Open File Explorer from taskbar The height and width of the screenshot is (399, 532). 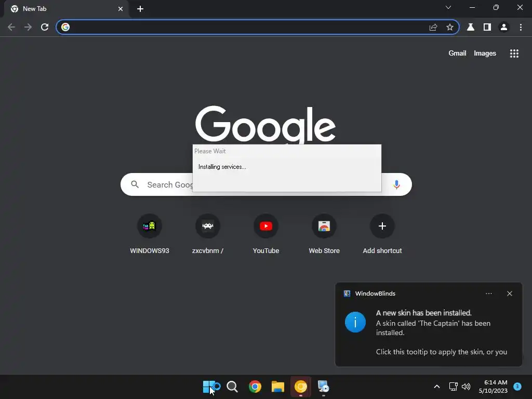pos(278,387)
